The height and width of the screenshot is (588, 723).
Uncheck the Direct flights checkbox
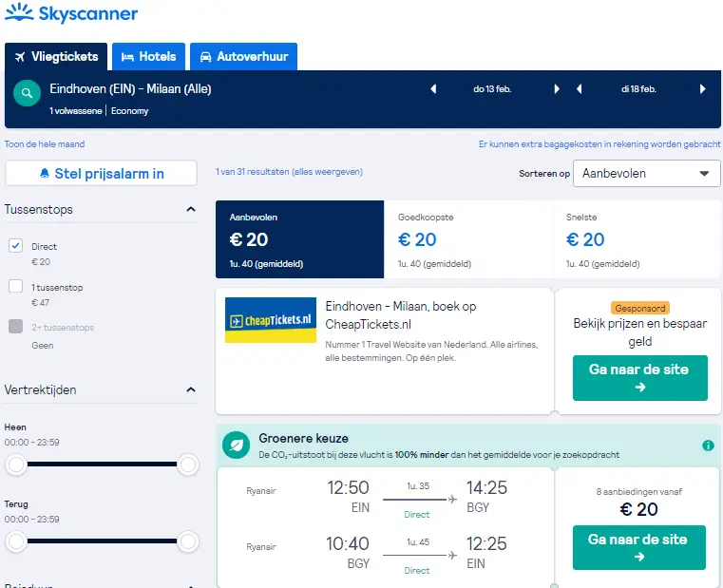(16, 245)
